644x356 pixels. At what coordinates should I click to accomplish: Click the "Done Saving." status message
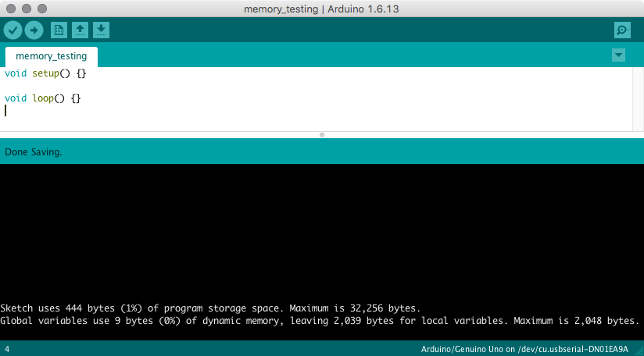pyautogui.click(x=34, y=151)
